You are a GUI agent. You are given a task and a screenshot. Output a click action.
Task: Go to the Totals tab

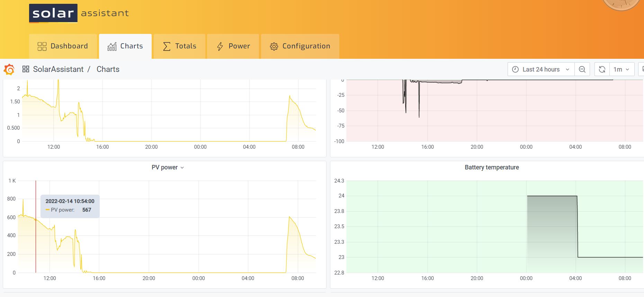tap(180, 46)
